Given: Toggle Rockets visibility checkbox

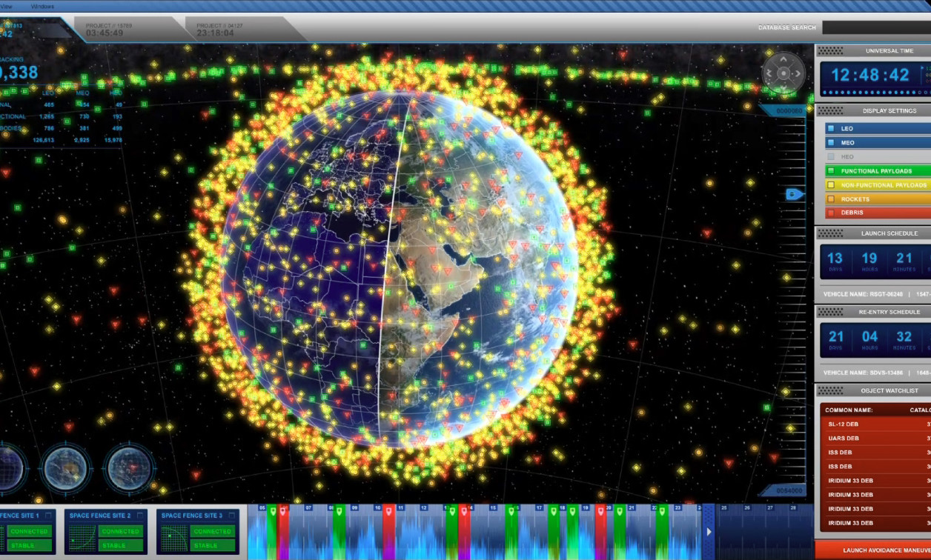Looking at the screenshot, I should point(831,199).
